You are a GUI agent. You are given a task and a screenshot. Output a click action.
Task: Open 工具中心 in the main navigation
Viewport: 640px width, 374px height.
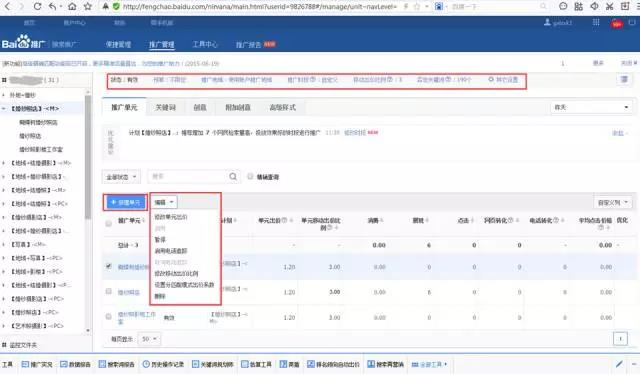click(x=205, y=44)
